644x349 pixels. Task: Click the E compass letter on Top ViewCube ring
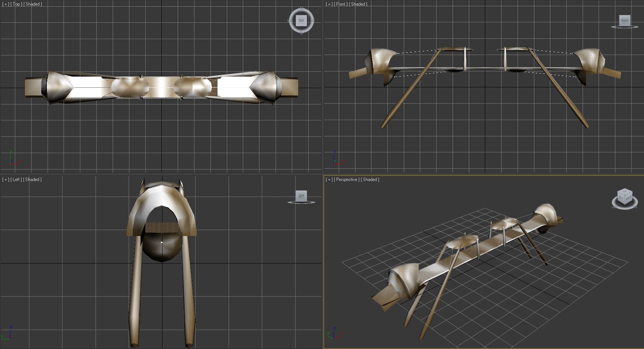[313, 20]
